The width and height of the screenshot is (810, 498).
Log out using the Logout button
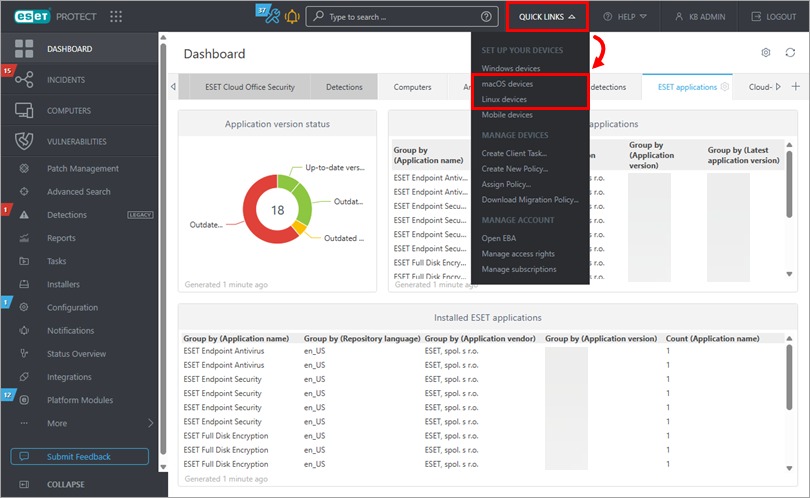pos(773,17)
